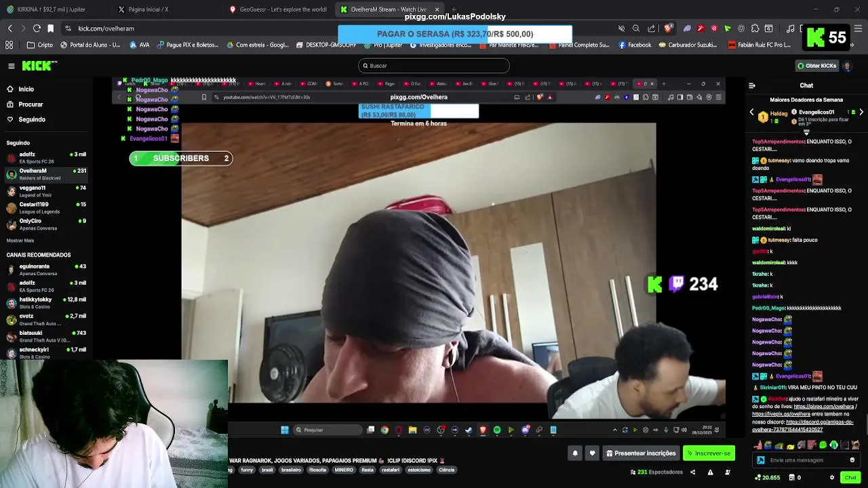Screen dimensions: 868x488
Task: Go to previous top donors with left chevron
Action: coord(751,112)
